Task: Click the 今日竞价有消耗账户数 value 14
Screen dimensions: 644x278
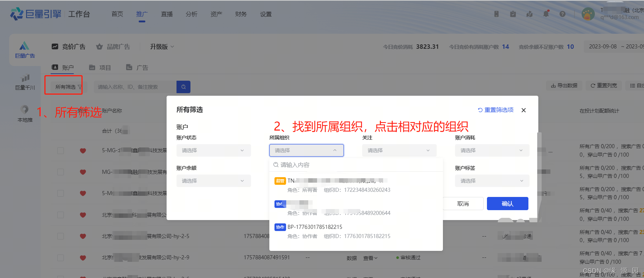Action: 505,47
